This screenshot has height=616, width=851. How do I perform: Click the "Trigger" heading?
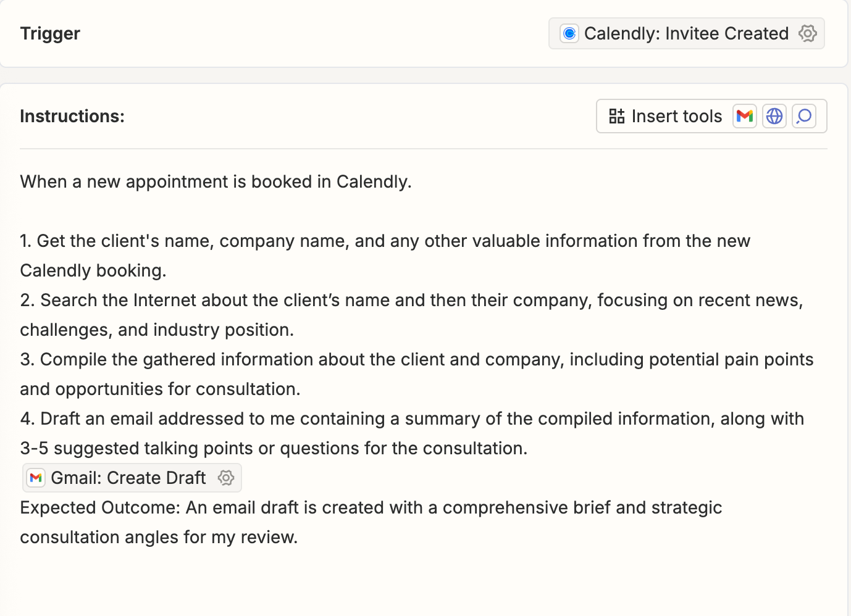pyautogui.click(x=50, y=33)
